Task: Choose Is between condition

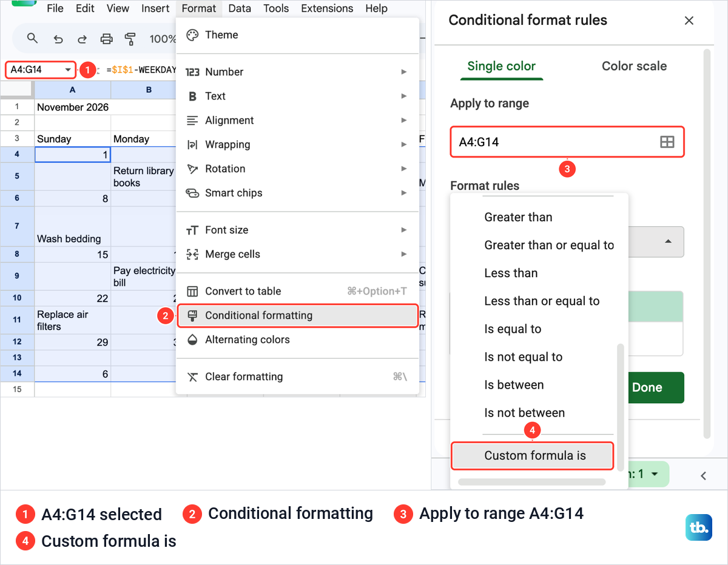Action: coord(533,384)
